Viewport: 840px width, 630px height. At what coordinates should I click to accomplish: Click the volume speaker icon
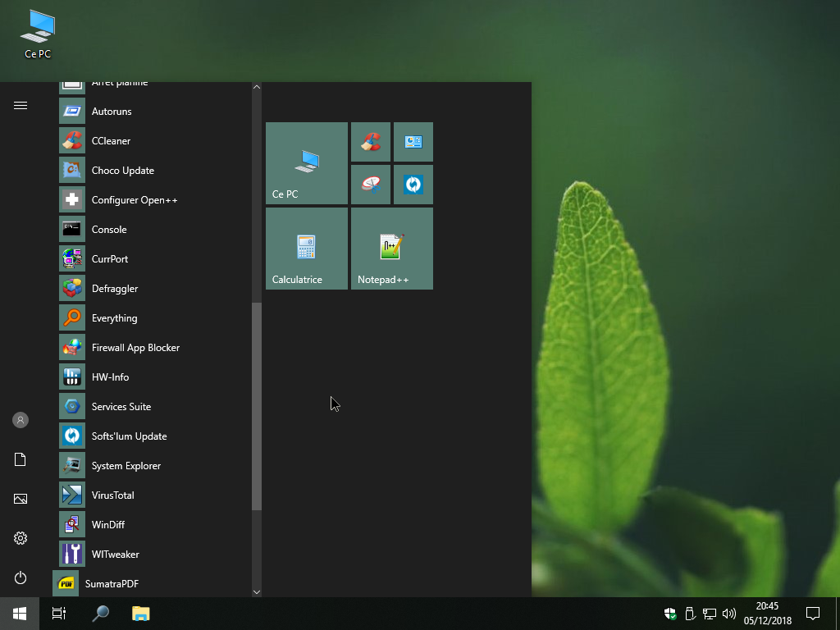coord(728,614)
